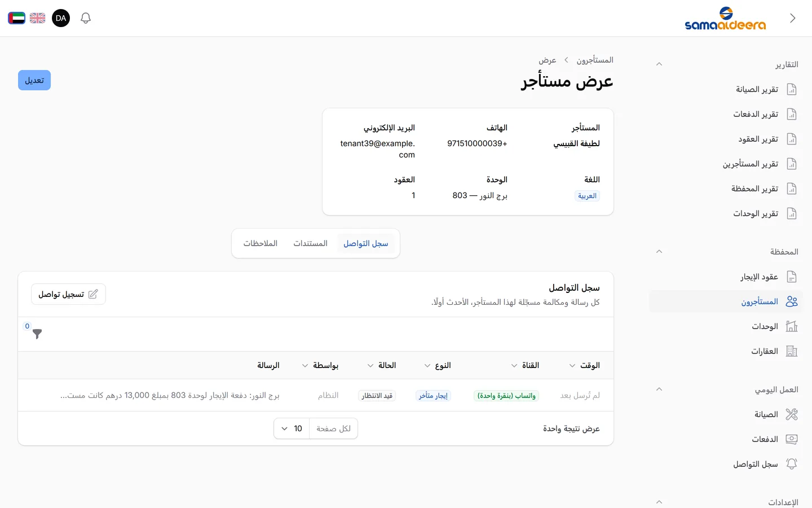Open the payments report icon (تقرير الدفعات)
The height and width of the screenshot is (508, 812).
click(x=792, y=114)
